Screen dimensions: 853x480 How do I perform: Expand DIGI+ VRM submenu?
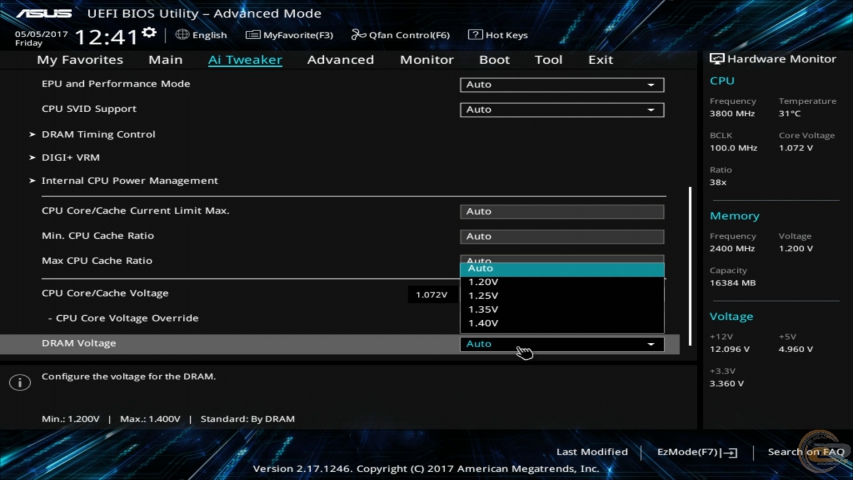coord(70,157)
